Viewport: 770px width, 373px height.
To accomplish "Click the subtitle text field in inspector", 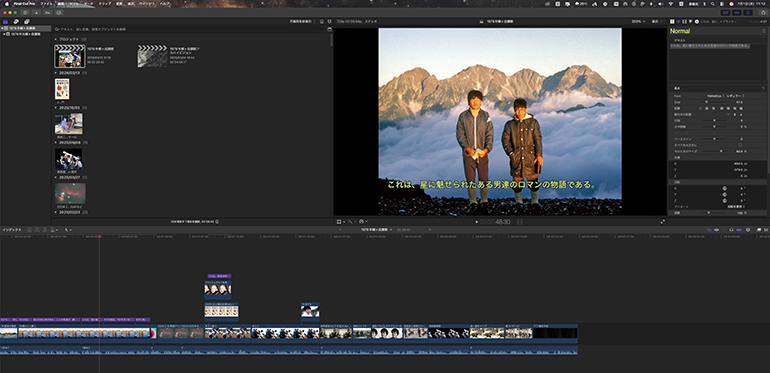I will pyautogui.click(x=717, y=62).
